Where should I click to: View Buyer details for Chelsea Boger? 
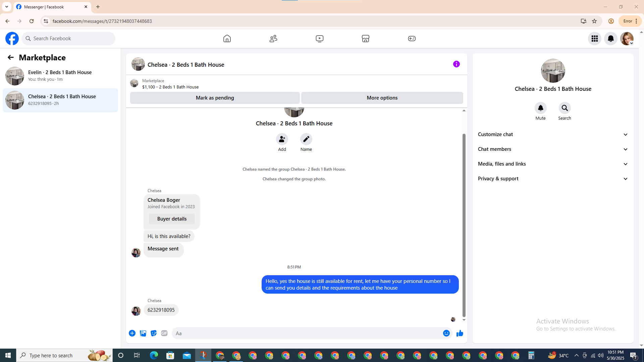[172, 219]
